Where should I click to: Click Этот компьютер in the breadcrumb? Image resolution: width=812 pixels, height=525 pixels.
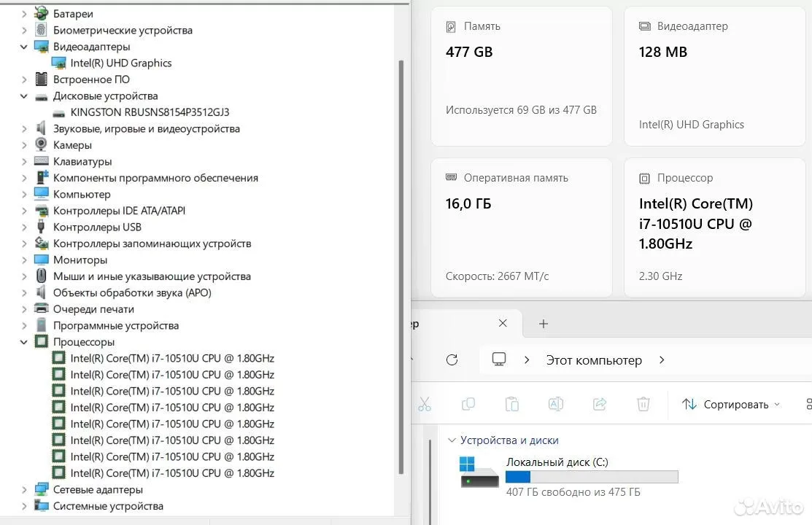coord(594,360)
